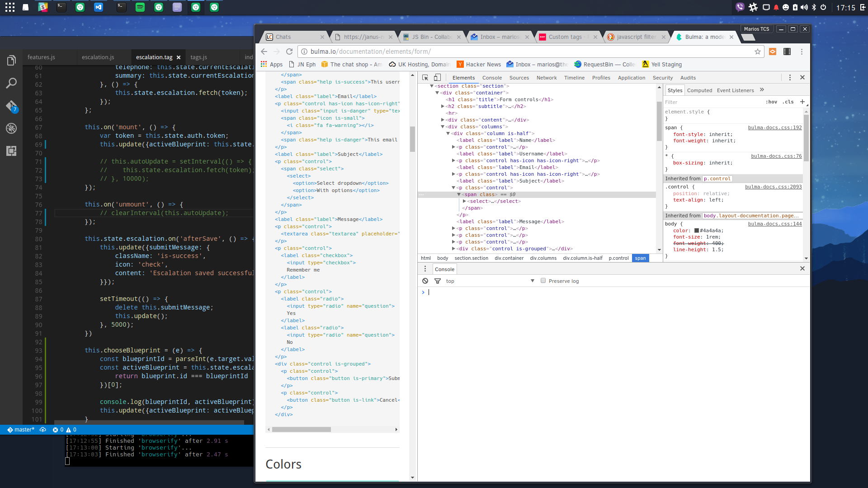The width and height of the screenshot is (868, 488).
Task: Open the Extensions icon in VS Code sidebar
Action: [11, 151]
